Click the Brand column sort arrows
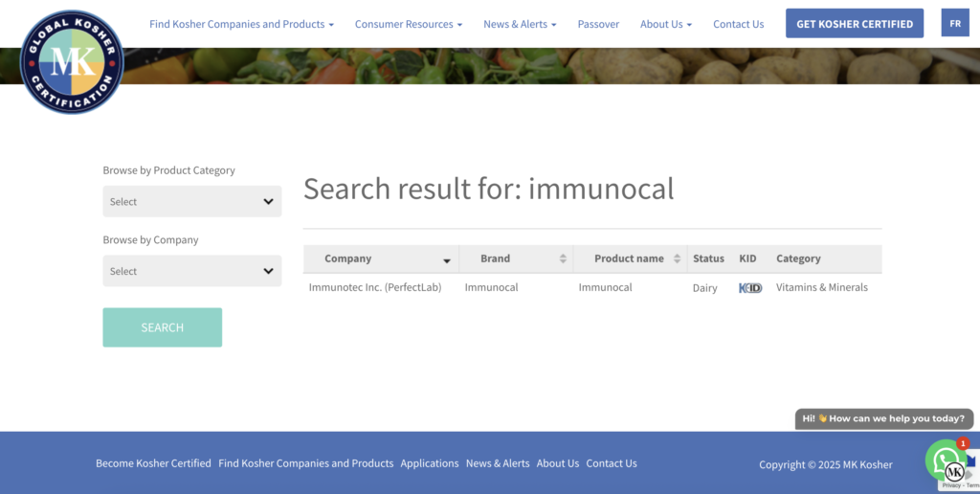 click(563, 258)
